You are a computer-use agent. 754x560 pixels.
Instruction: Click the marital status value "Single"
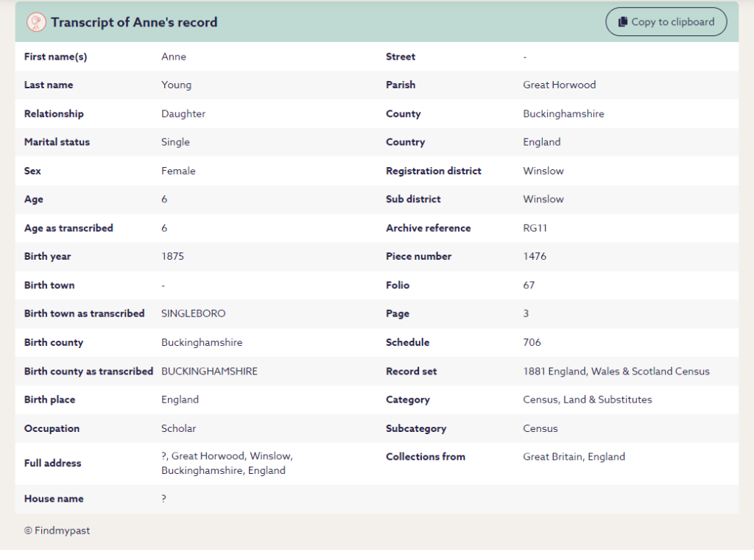point(175,142)
